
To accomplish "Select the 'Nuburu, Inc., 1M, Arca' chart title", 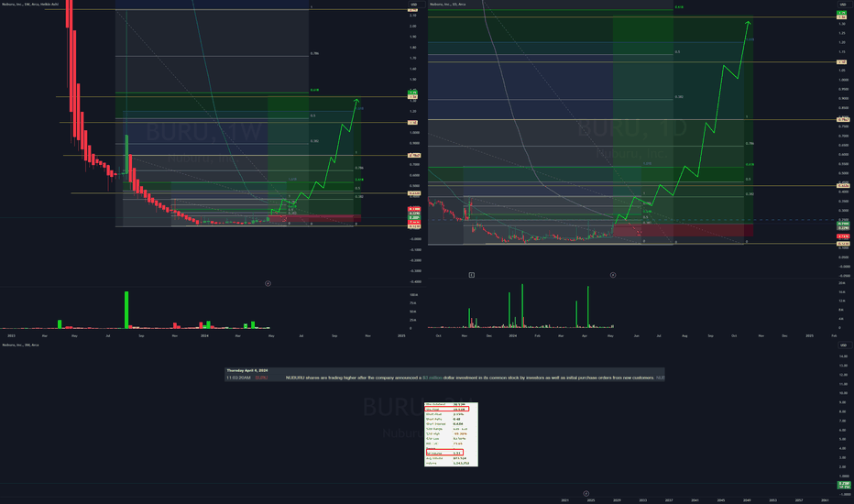I will click(21, 345).
